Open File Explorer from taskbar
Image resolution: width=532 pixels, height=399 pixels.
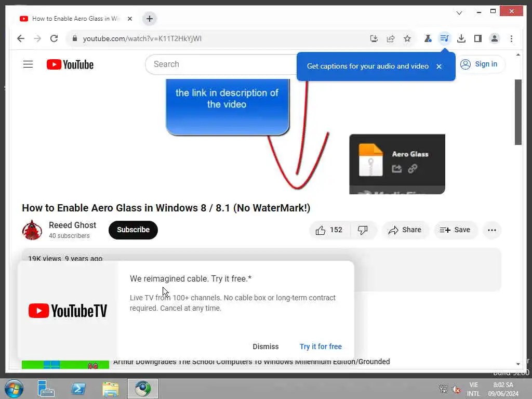[x=110, y=389]
